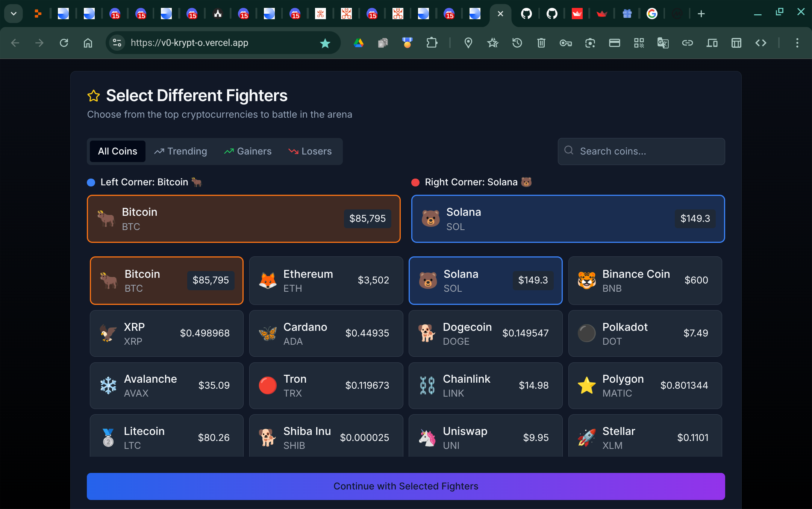Reload the current page

(64, 43)
